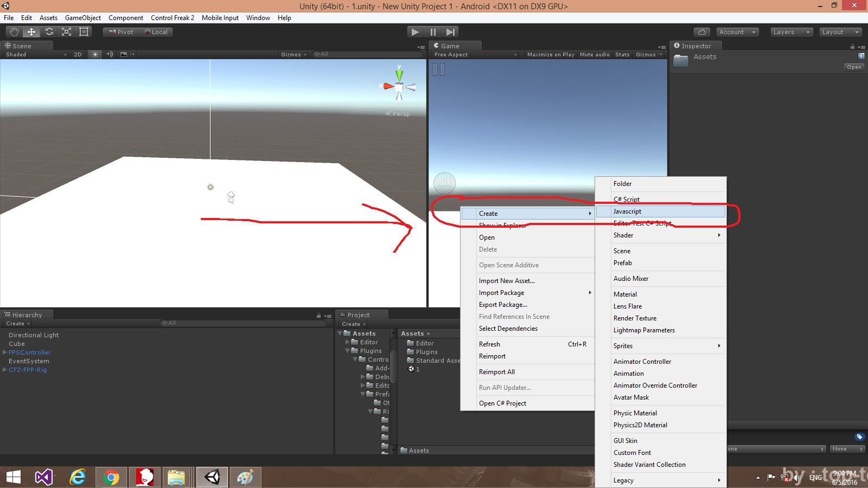
Task: Toggle Local handle rotation mode
Action: [x=156, y=32]
